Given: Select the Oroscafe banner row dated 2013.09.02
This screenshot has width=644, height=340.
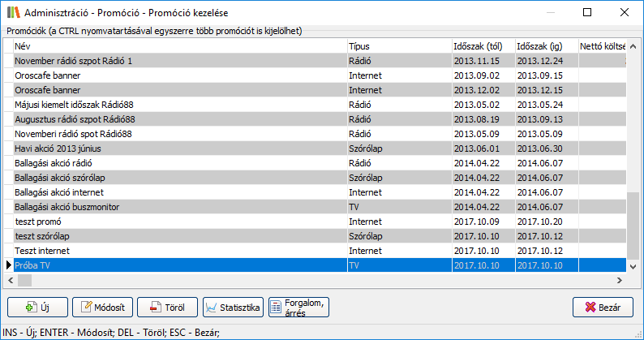Looking at the screenshot, I should (178, 75).
